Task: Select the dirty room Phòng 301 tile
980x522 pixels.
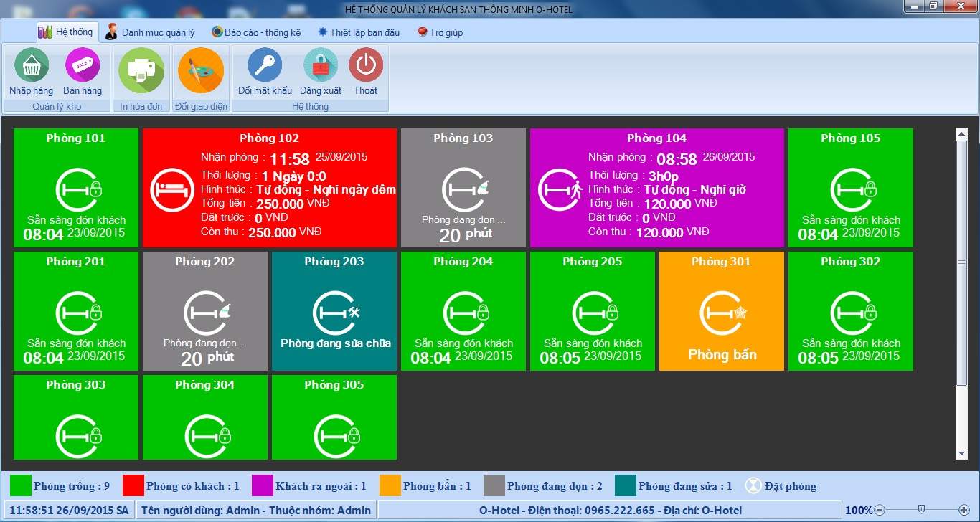Action: coord(721,310)
